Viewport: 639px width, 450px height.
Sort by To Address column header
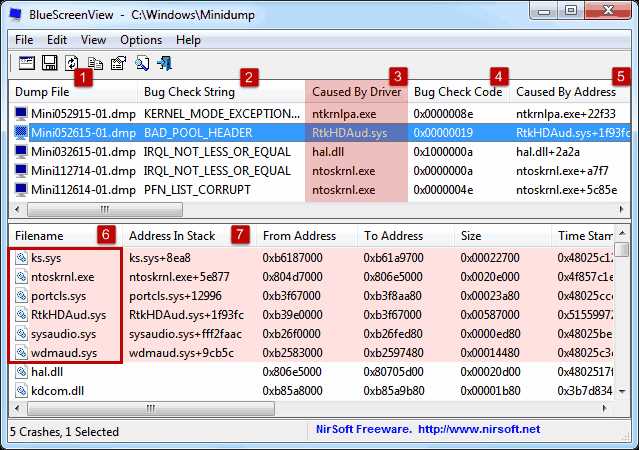[406, 236]
